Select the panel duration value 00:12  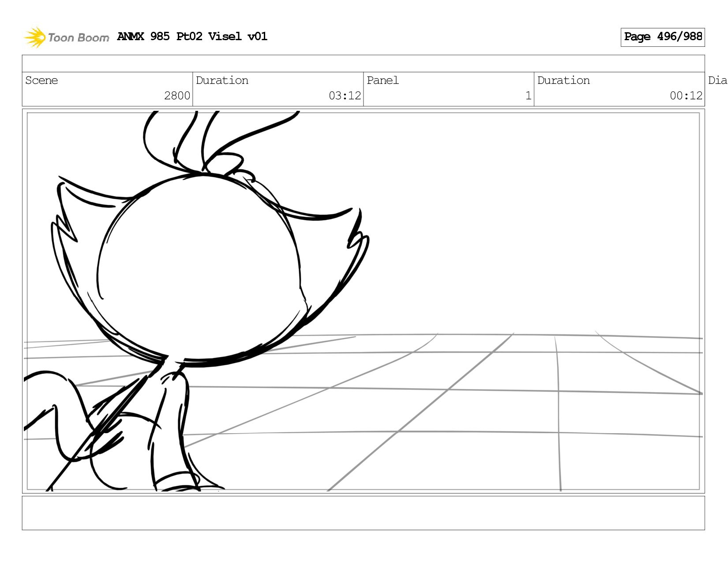point(686,96)
